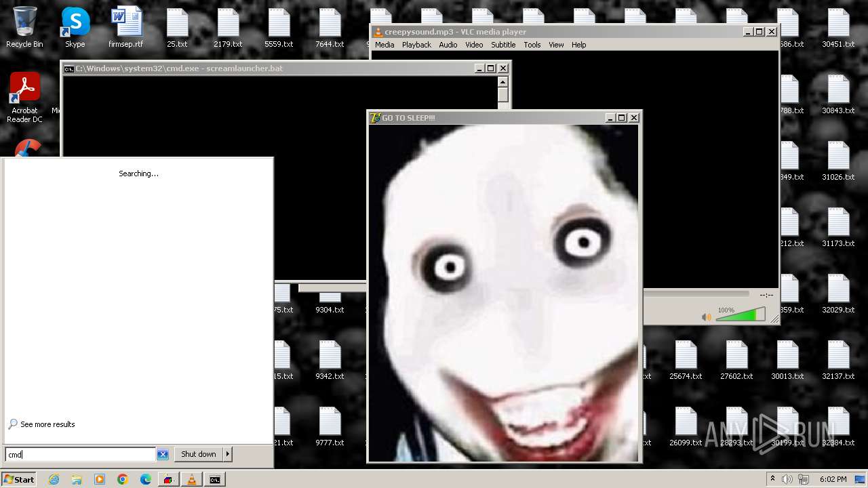Select the 9342.txt file icon
This screenshot has width=868, height=488.
(330, 360)
